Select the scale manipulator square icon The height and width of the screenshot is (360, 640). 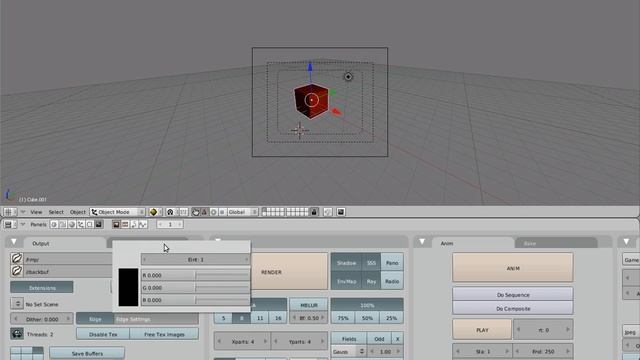(222, 212)
